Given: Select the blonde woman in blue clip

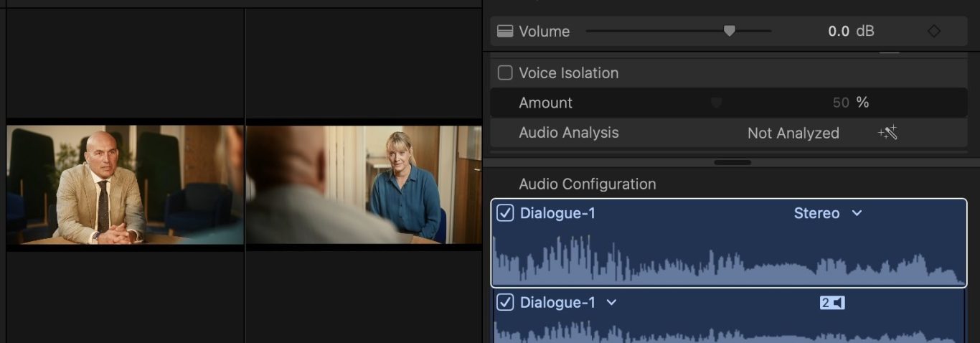Looking at the screenshot, I should [x=364, y=185].
